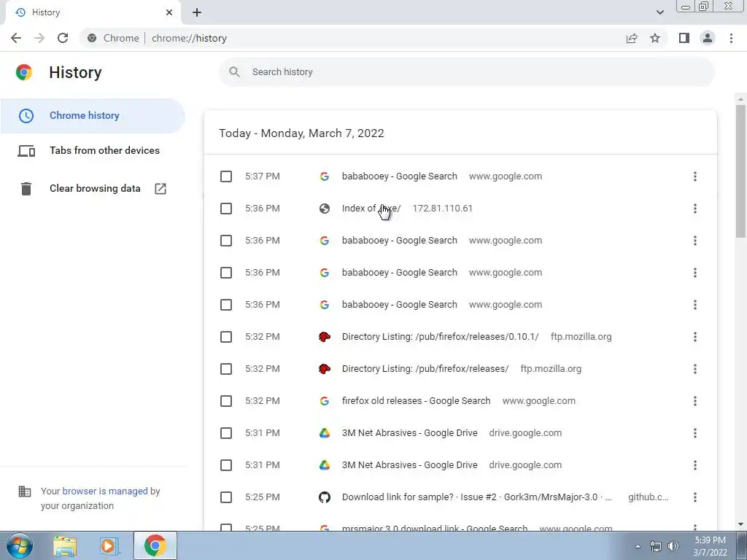This screenshot has width=747, height=560.
Task: Open actions menu for firefox old releases
Action: [695, 401]
